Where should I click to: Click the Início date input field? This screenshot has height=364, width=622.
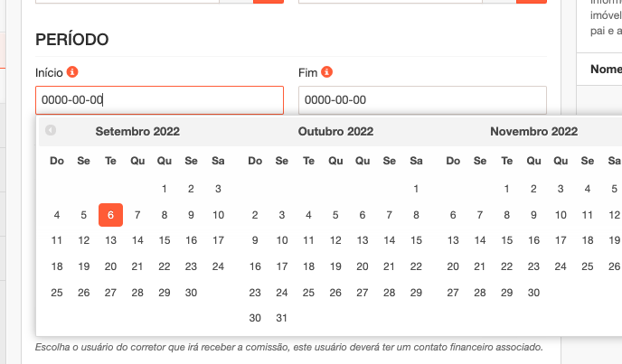(159, 100)
